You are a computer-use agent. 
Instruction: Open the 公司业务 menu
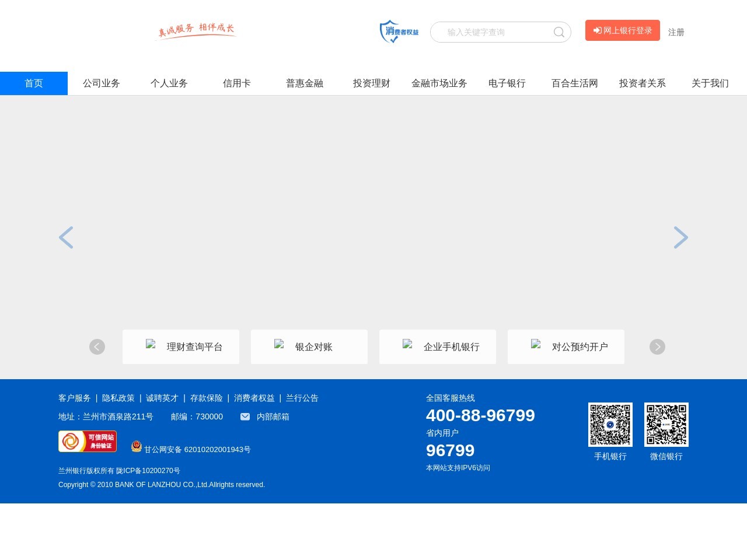click(102, 83)
